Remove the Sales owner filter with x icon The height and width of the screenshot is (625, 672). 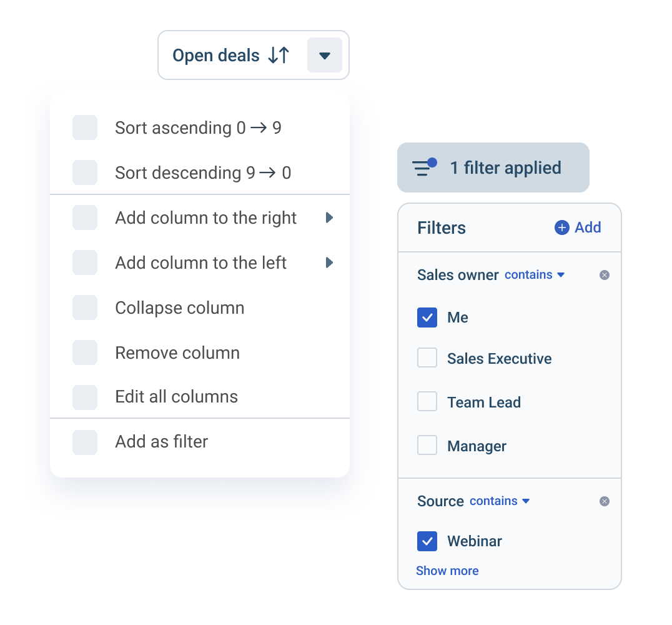(x=604, y=275)
